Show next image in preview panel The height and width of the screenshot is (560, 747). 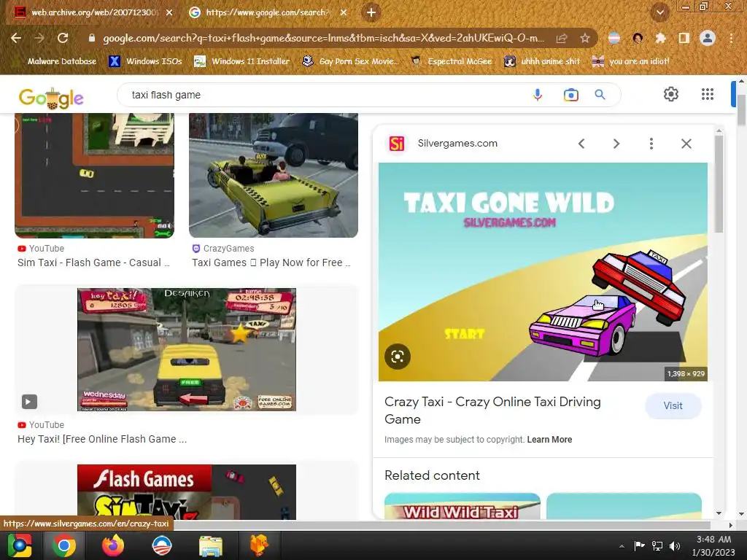tap(616, 144)
